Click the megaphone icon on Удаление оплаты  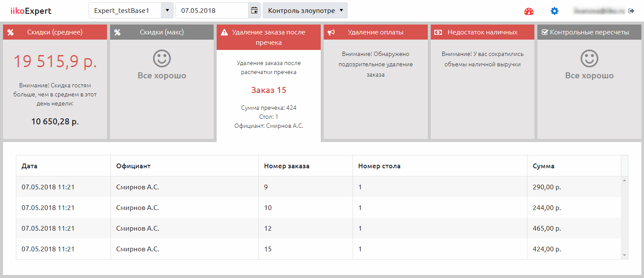pyautogui.click(x=331, y=32)
